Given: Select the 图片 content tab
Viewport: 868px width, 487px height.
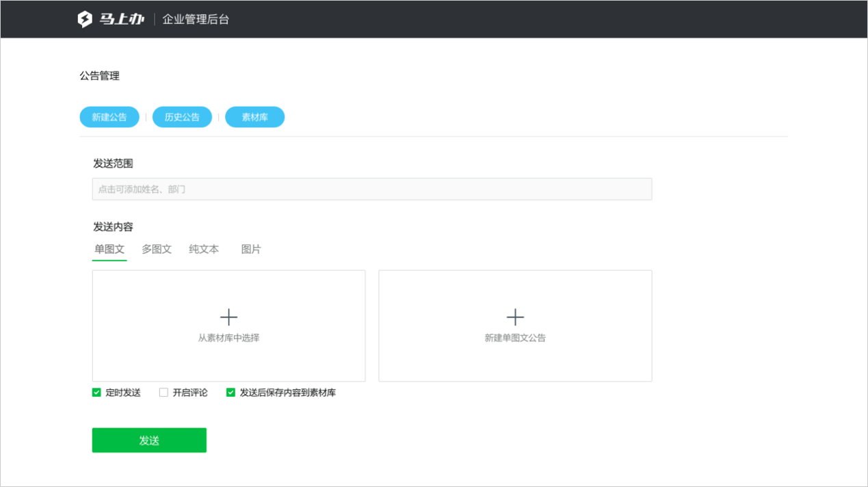Looking at the screenshot, I should [x=251, y=250].
